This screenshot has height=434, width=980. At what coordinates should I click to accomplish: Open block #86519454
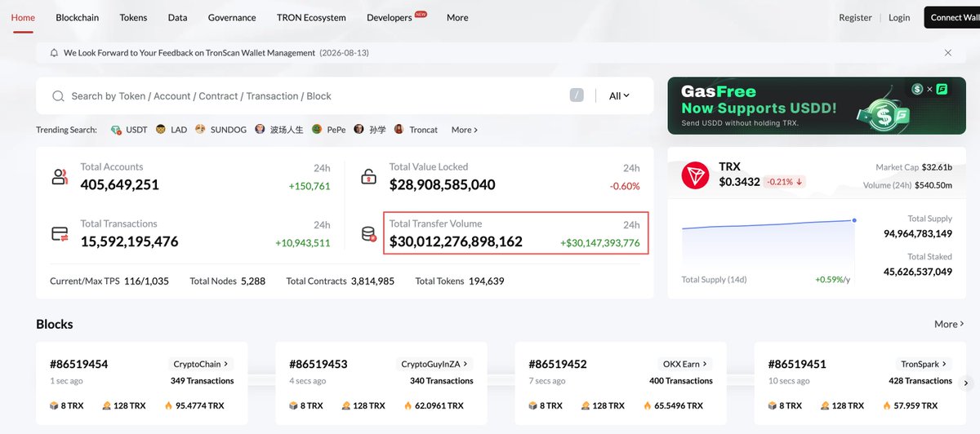tap(79, 364)
